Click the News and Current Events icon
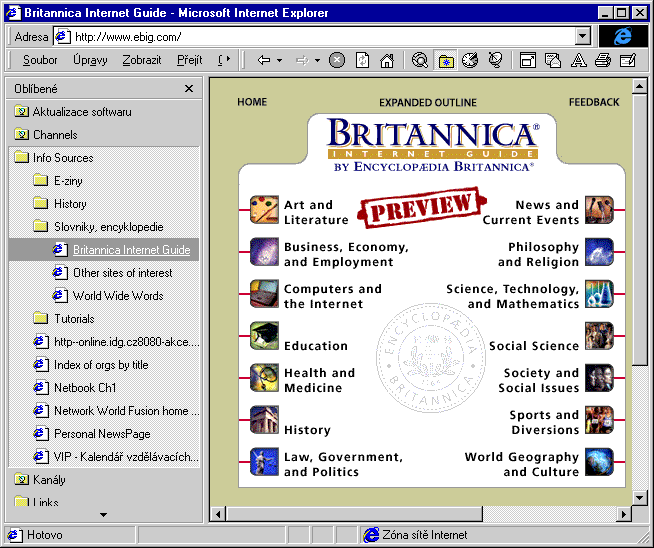The height and width of the screenshot is (548, 654). (599, 210)
